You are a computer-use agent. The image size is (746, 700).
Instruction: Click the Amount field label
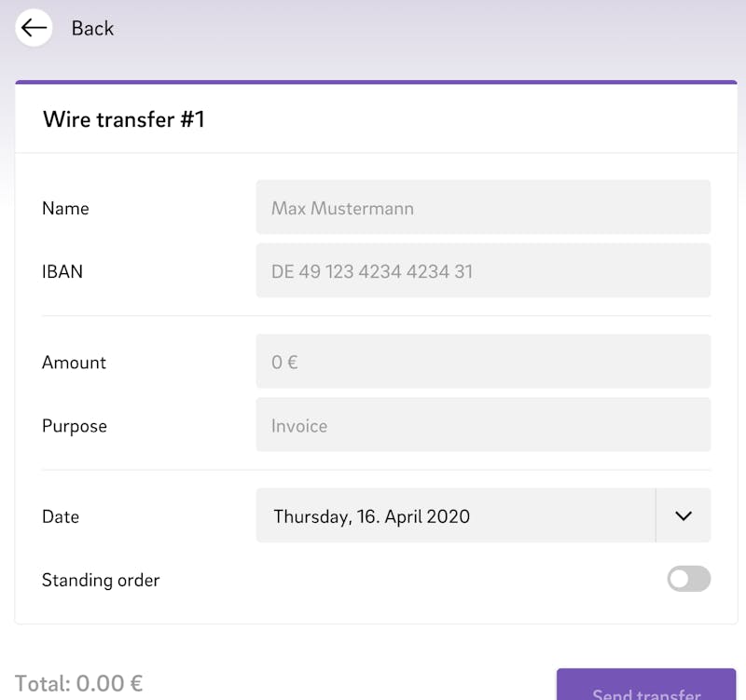[x=74, y=363]
